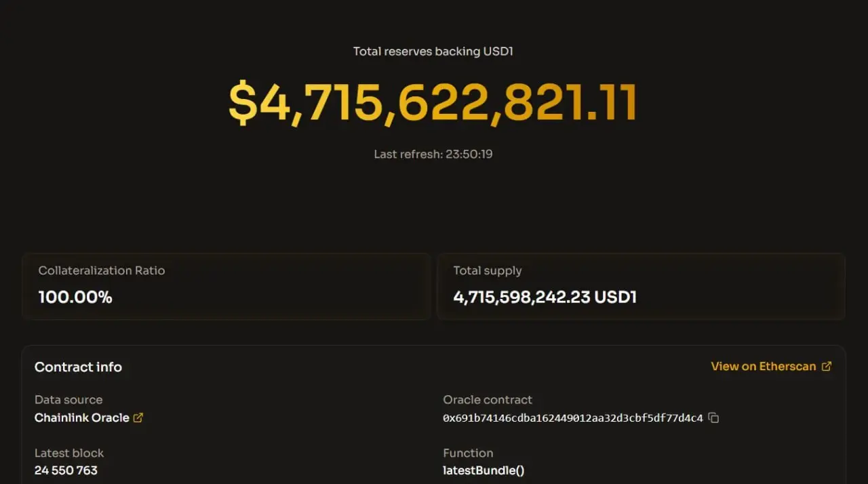The height and width of the screenshot is (484, 868).
Task: Click the total reserves dollar amount
Action: 433,104
